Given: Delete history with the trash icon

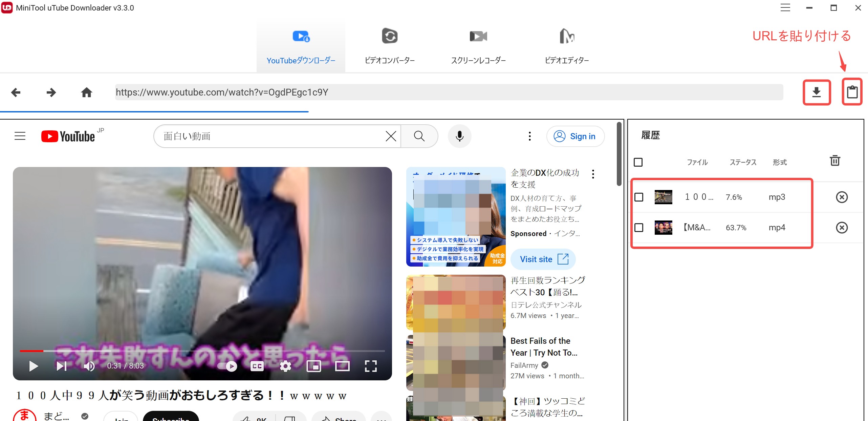Looking at the screenshot, I should point(835,161).
